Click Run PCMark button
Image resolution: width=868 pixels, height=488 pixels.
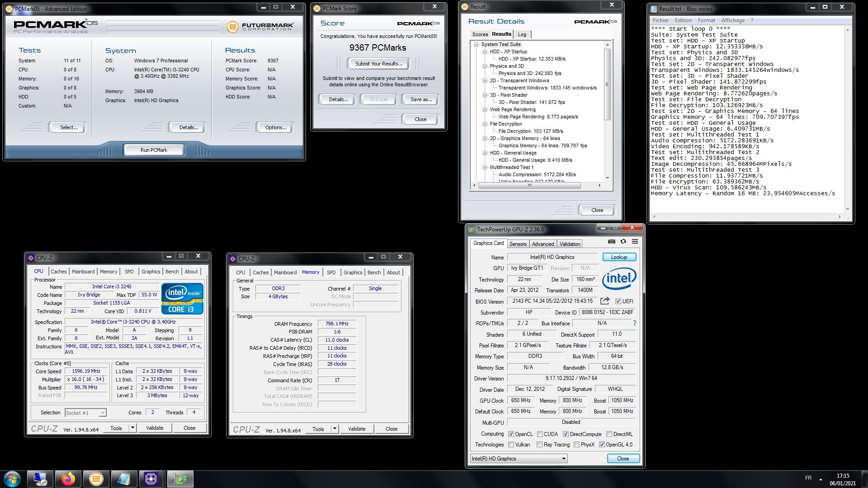[154, 150]
